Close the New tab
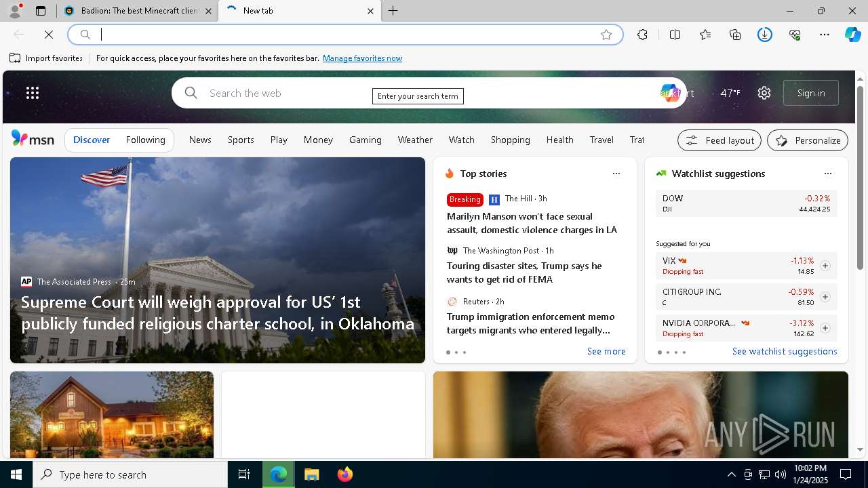 tap(370, 11)
